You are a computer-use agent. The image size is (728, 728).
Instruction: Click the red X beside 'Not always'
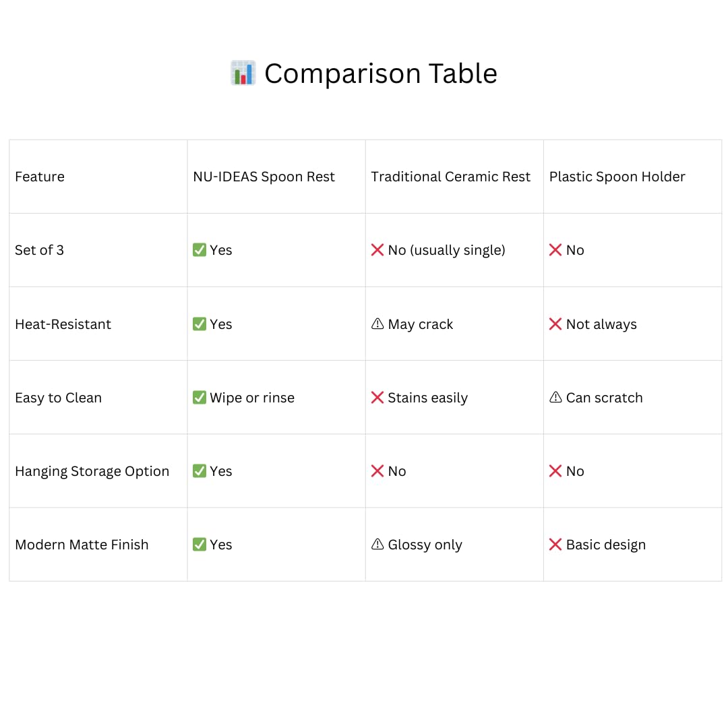[555, 324]
